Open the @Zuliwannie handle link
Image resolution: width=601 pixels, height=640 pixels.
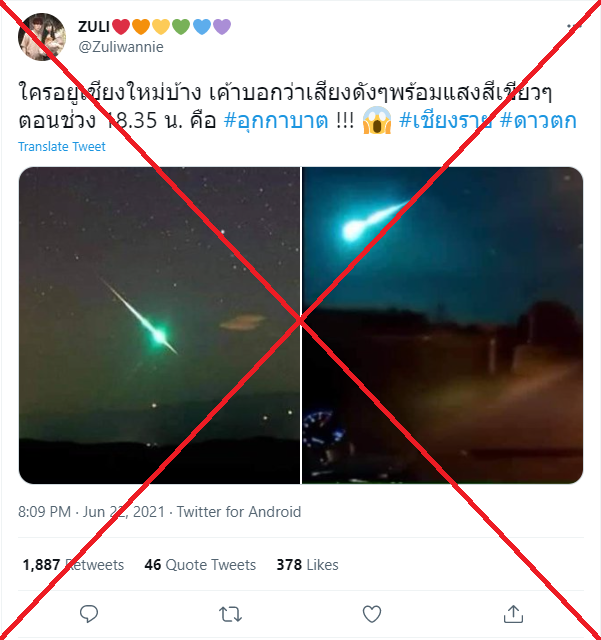[x=121, y=47]
